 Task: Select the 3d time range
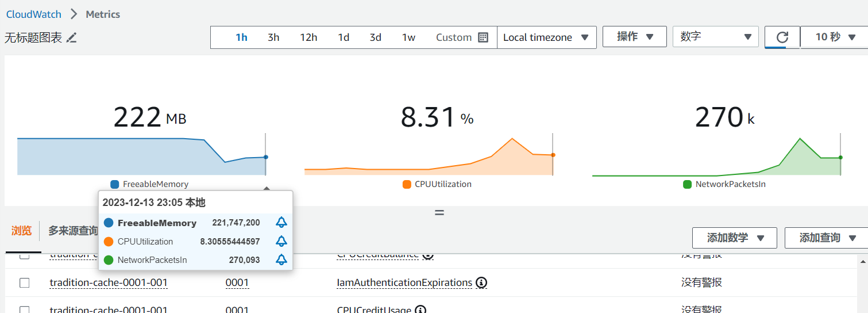(x=375, y=37)
